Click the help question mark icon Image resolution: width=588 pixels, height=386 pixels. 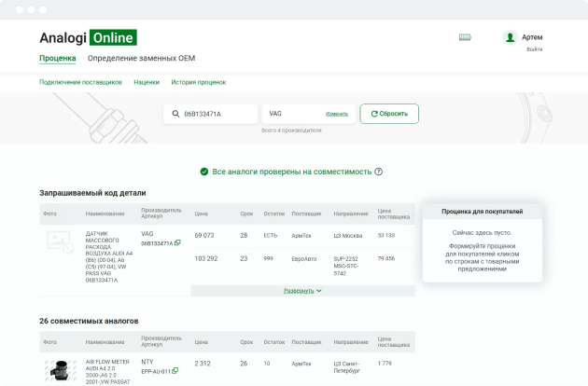[x=379, y=172]
